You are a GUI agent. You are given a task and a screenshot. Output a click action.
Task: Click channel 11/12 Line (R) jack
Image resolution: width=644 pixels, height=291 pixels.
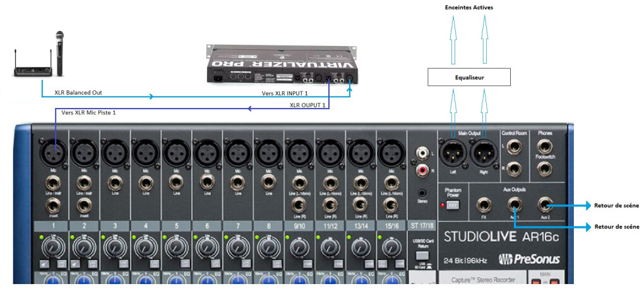(x=330, y=205)
